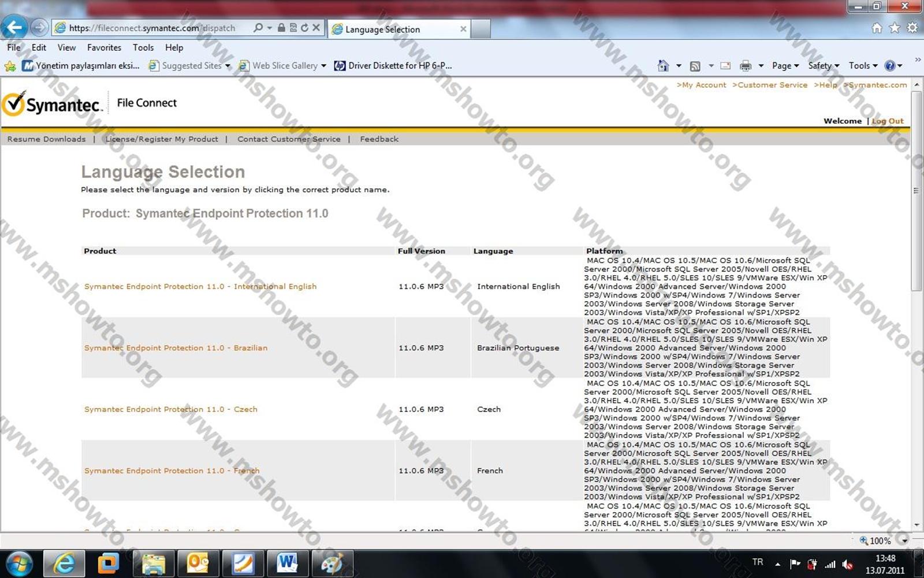This screenshot has width=924, height=578.
Task: Open the File menu
Action: tap(14, 47)
